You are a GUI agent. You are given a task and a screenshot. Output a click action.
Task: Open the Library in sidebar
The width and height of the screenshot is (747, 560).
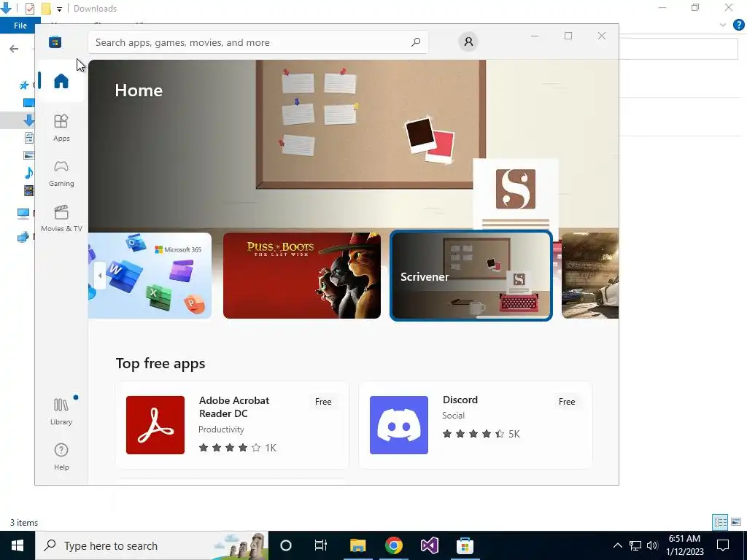pos(61,411)
